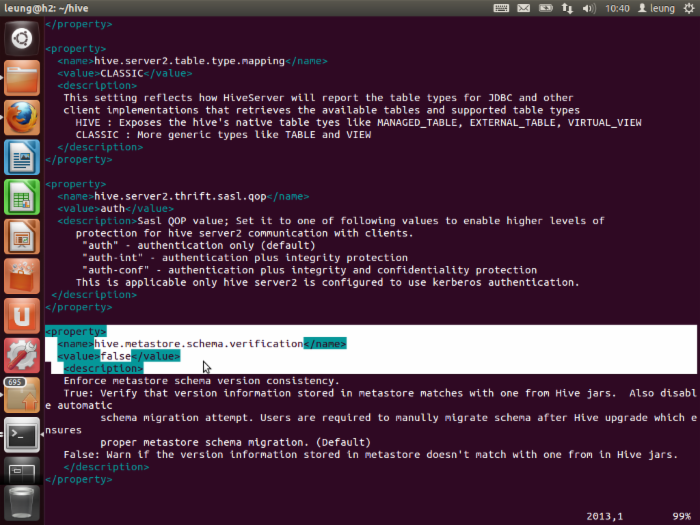Open keyboard indicator in top panel
Image resolution: width=700 pixels, height=525 pixels.
(501, 8)
